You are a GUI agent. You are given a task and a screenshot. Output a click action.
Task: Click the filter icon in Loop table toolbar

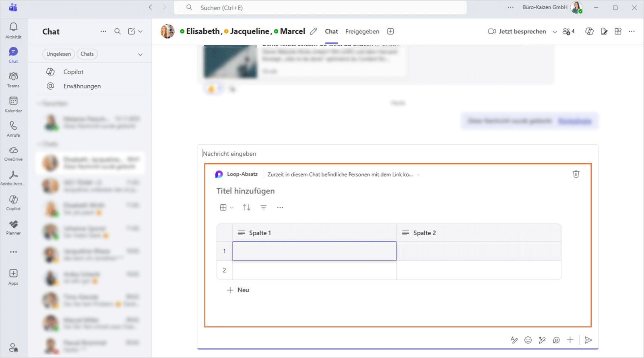(x=264, y=208)
